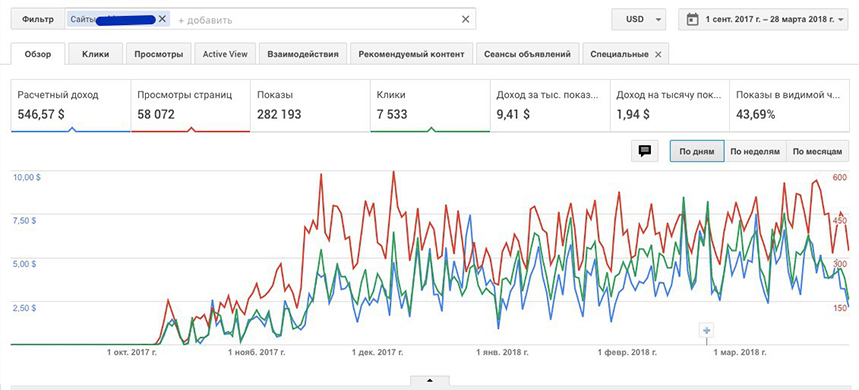Open the Active View tab
859x390 pixels.
(x=225, y=54)
